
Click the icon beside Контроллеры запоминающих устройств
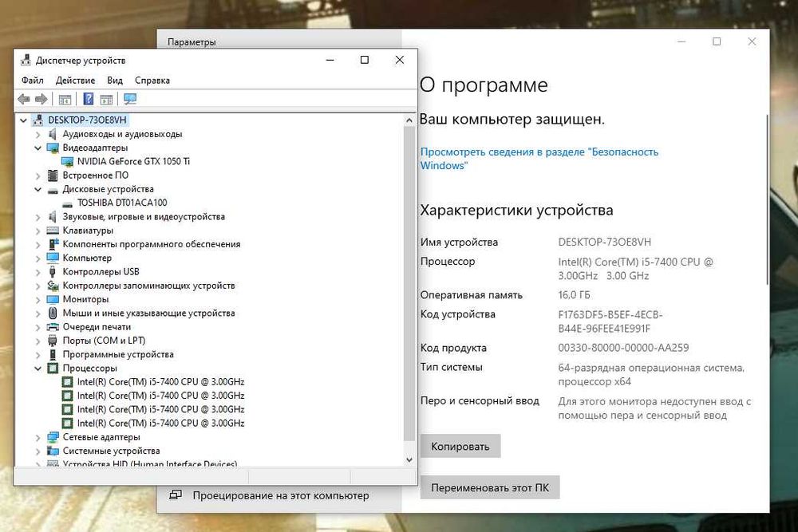tap(53, 286)
